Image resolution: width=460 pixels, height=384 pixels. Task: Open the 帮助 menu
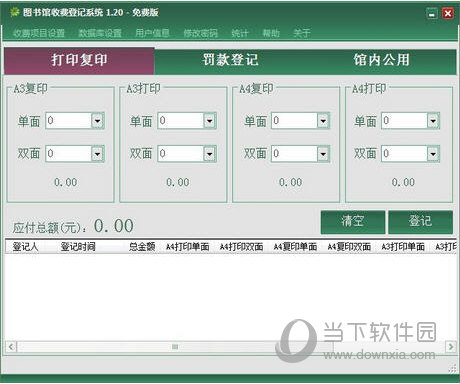(271, 33)
